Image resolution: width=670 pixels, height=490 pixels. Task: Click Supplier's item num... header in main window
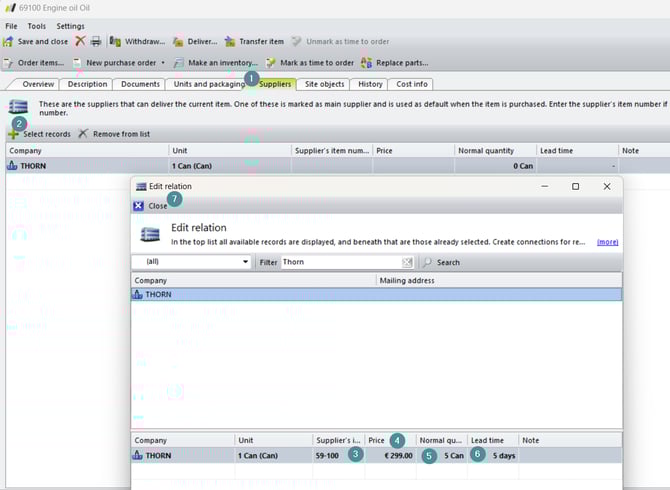click(332, 151)
